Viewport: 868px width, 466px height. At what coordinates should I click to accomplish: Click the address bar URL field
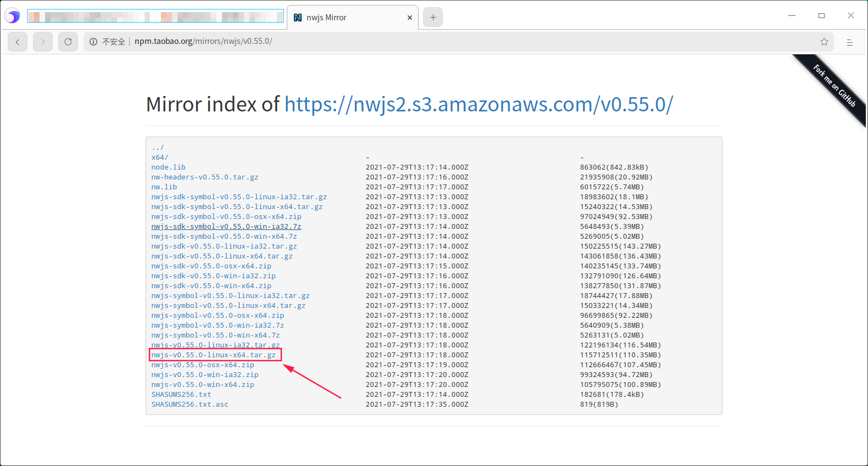coord(459,42)
